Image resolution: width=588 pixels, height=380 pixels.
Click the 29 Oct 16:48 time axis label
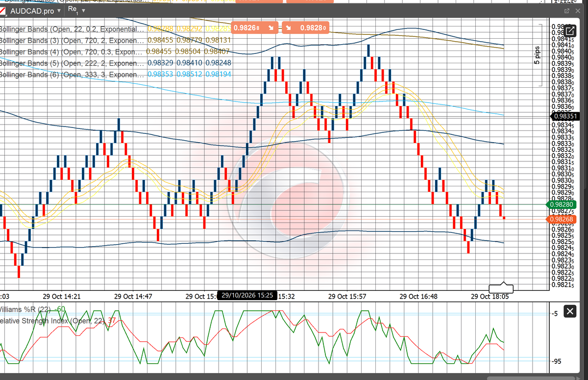tap(419, 297)
